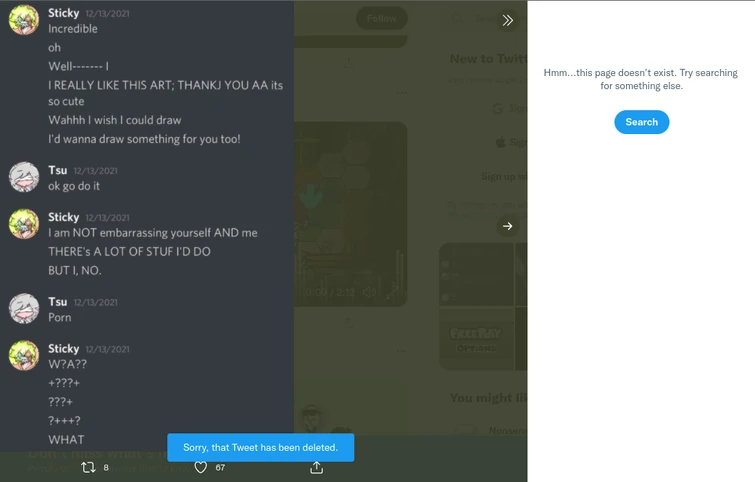
Task: Open the share icon in the bottom bar
Action: click(x=316, y=467)
